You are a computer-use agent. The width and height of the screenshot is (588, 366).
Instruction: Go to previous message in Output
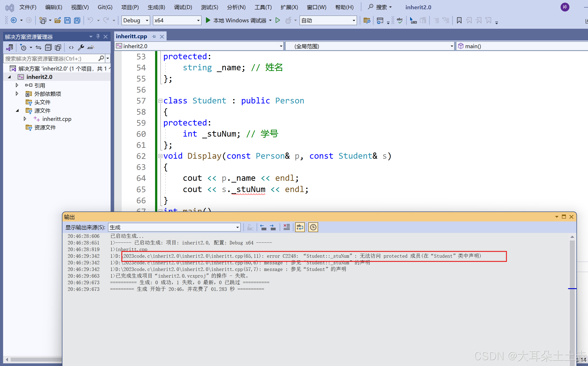coord(263,227)
